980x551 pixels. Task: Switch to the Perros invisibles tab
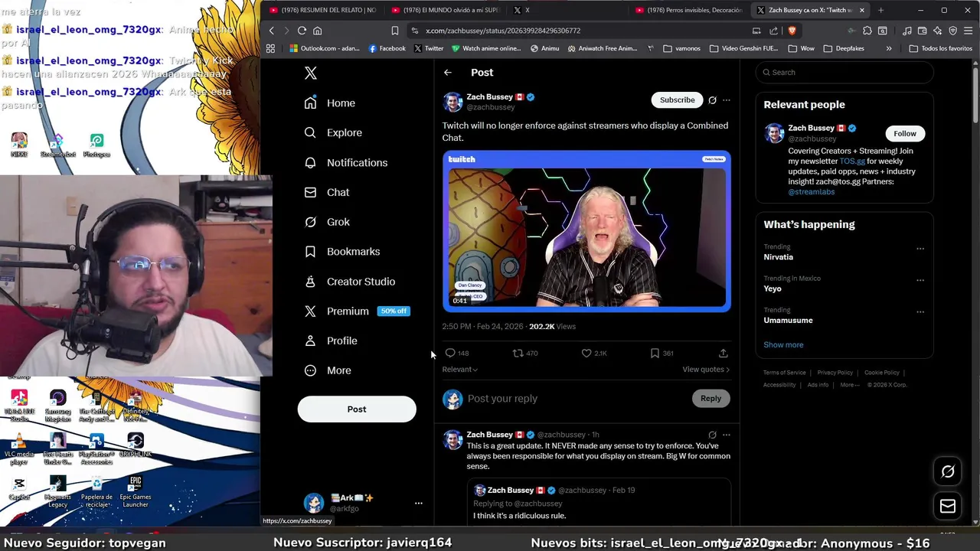pyautogui.click(x=689, y=10)
